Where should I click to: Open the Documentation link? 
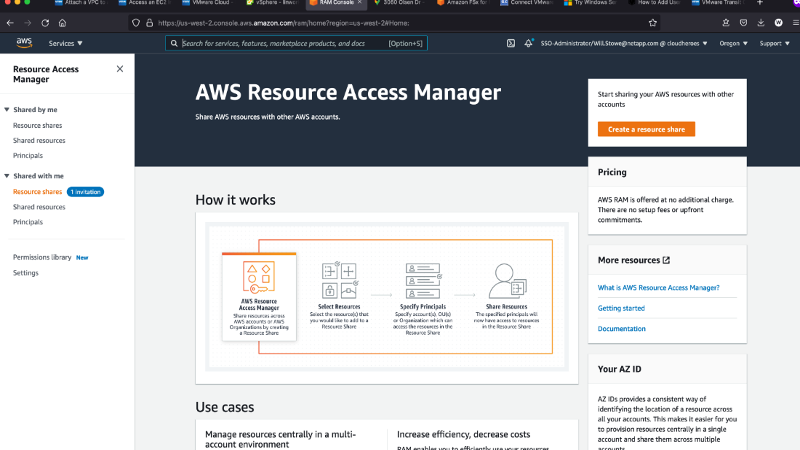[x=621, y=329]
